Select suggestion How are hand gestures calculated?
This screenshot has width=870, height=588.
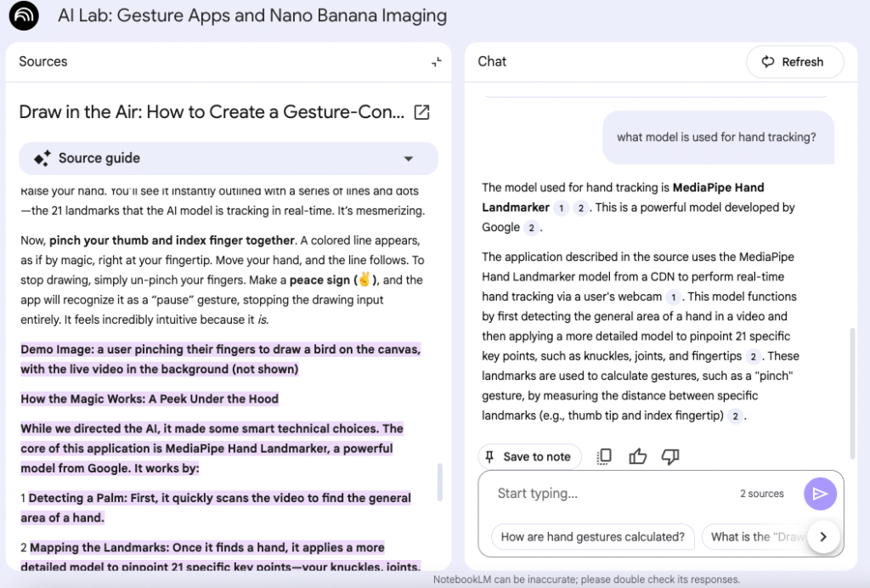pyautogui.click(x=592, y=537)
